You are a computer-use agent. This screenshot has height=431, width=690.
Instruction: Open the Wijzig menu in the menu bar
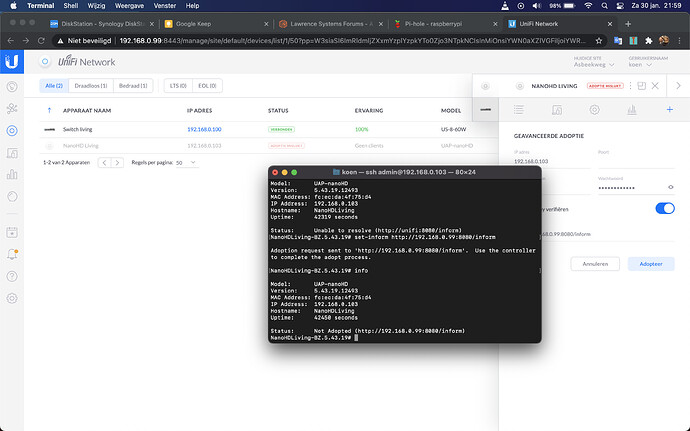(x=96, y=6)
